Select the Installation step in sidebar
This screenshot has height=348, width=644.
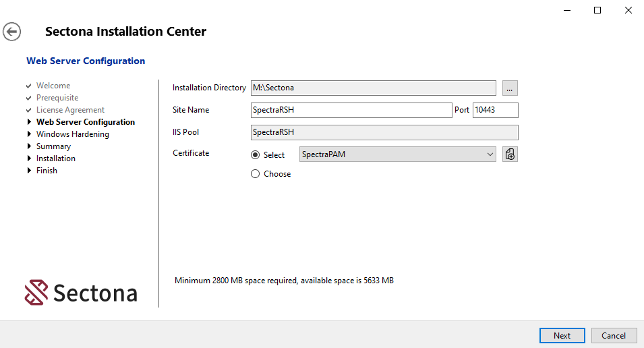pyautogui.click(x=56, y=158)
